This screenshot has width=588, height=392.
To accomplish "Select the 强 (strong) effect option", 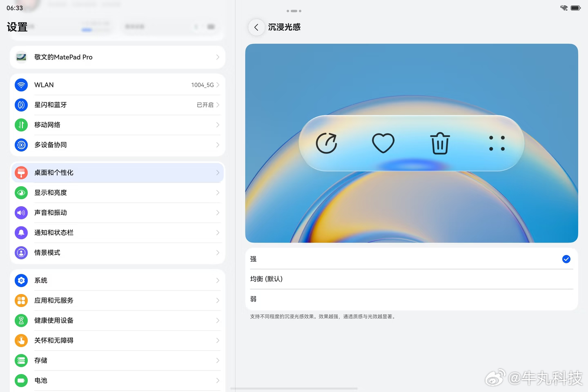I will (412, 259).
